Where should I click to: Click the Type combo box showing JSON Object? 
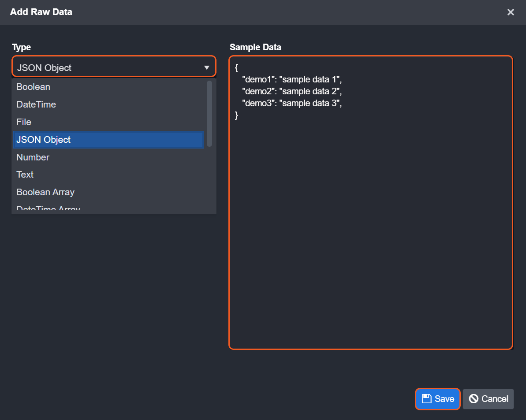[x=106, y=67]
